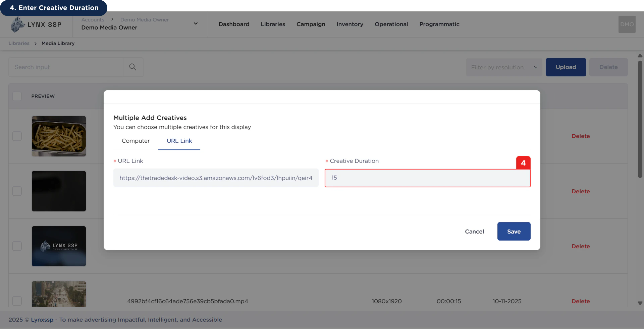Click the 10-11-2025 date cell

tap(507, 301)
